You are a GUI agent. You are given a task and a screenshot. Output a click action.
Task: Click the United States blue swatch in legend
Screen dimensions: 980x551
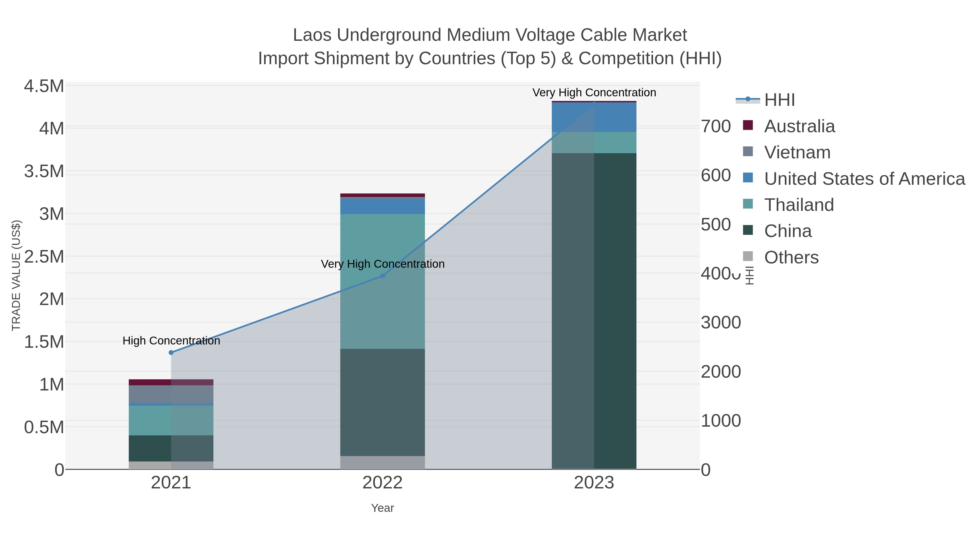748,178
